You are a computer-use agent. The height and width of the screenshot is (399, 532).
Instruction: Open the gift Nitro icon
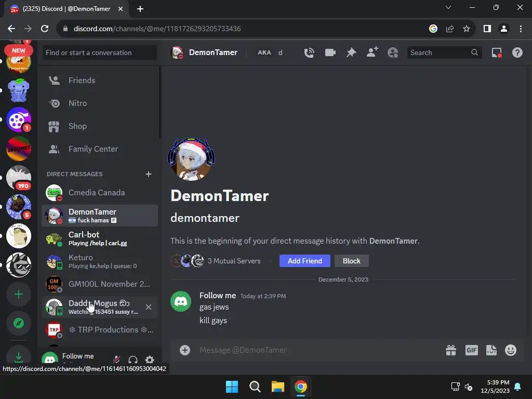pyautogui.click(x=451, y=350)
